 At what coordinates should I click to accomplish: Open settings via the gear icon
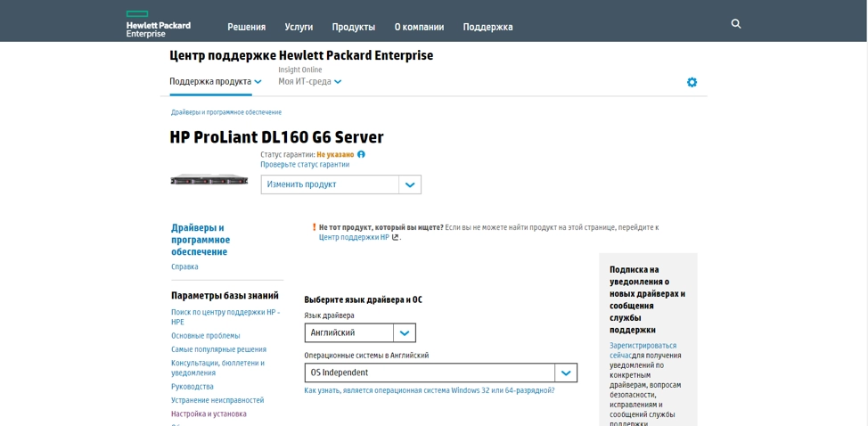click(692, 82)
